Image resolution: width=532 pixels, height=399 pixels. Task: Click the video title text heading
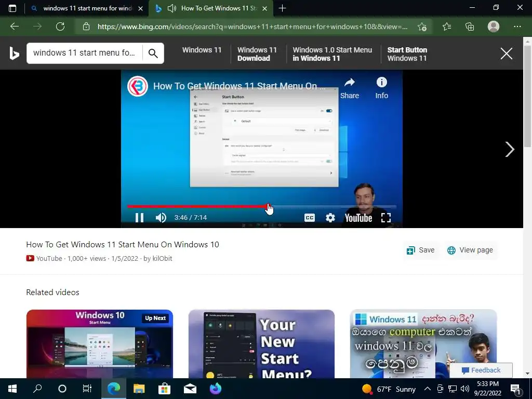(x=123, y=245)
